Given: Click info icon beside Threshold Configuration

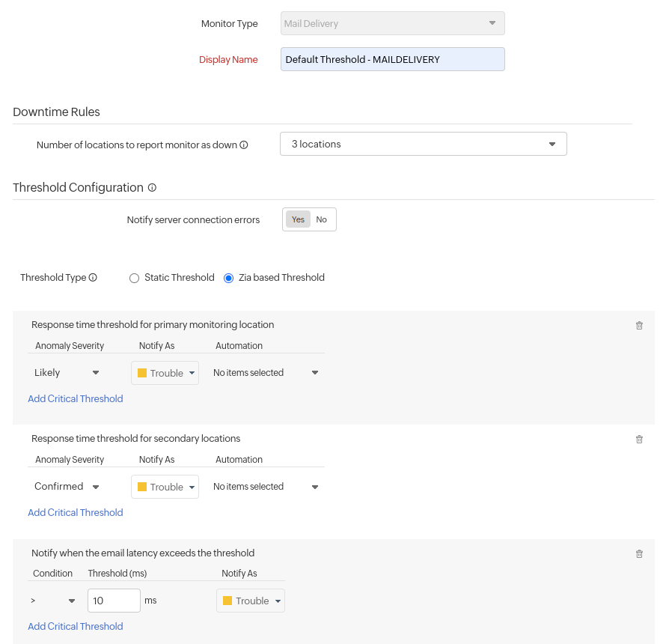Looking at the screenshot, I should point(152,188).
